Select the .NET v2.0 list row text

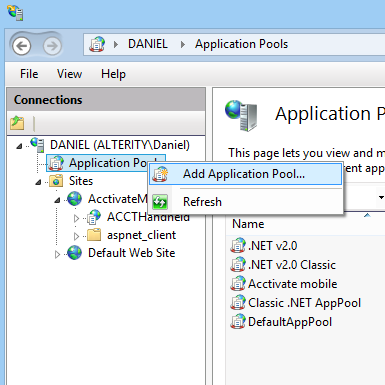point(273,246)
